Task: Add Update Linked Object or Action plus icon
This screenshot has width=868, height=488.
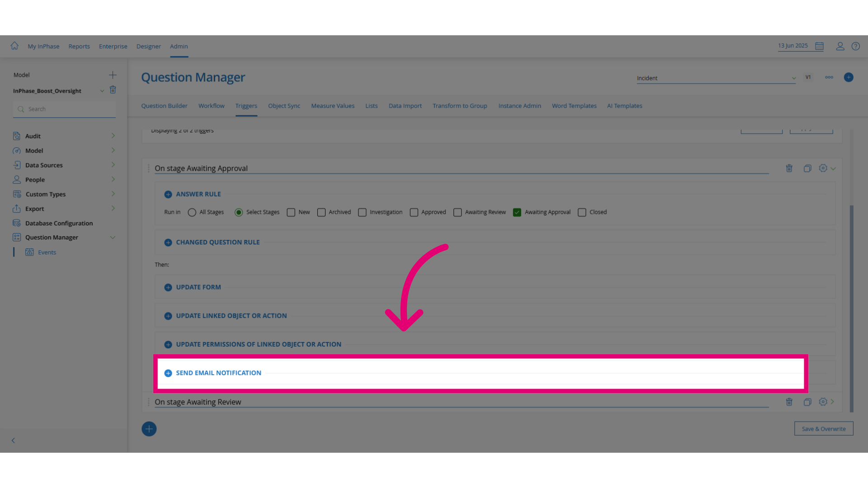Action: click(x=168, y=316)
